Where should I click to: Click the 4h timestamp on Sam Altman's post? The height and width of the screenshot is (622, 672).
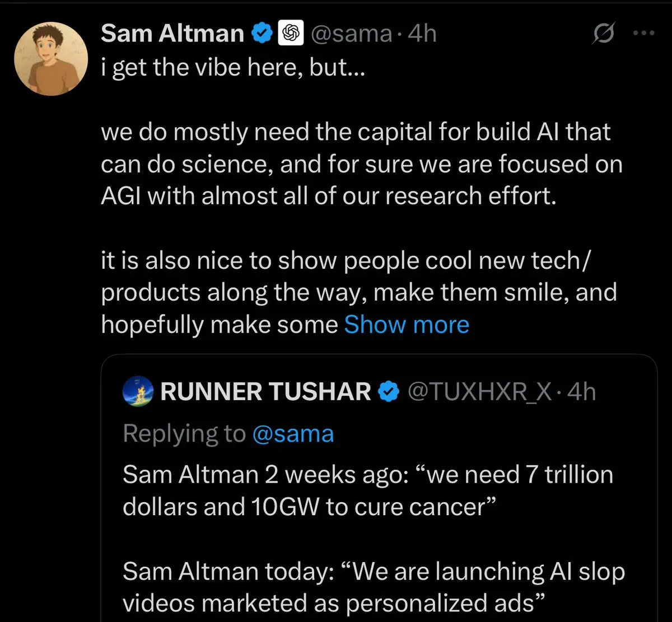[x=422, y=34]
